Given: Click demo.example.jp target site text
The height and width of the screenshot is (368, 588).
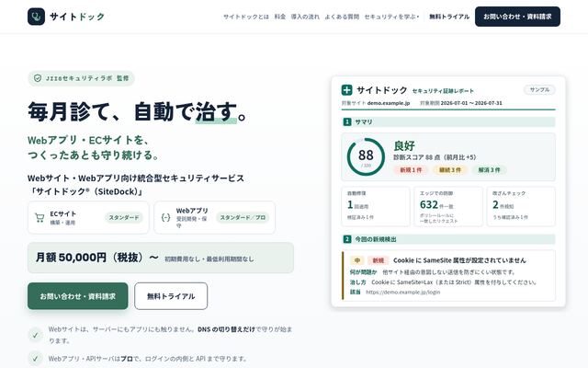Looking at the screenshot, I should click(389, 103).
